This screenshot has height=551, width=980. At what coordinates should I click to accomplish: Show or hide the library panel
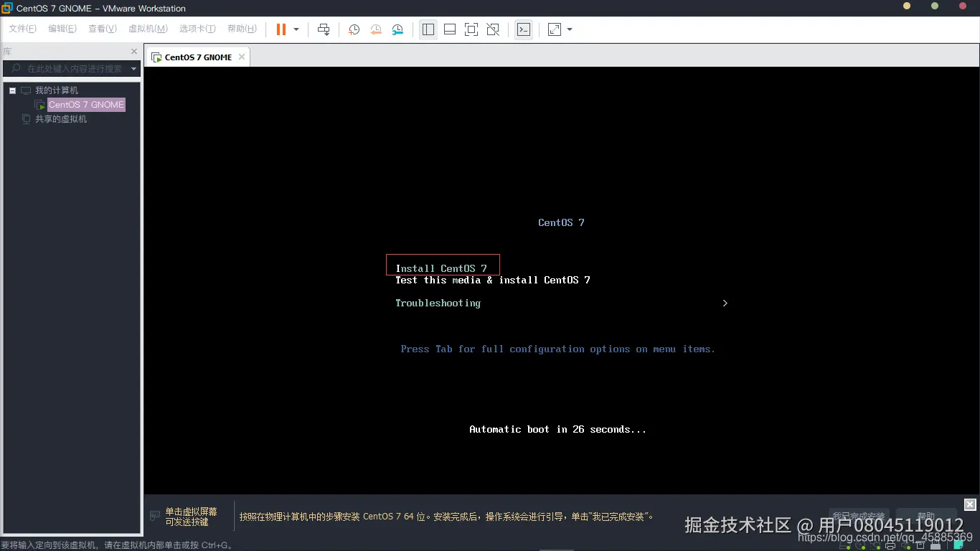pyautogui.click(x=428, y=29)
